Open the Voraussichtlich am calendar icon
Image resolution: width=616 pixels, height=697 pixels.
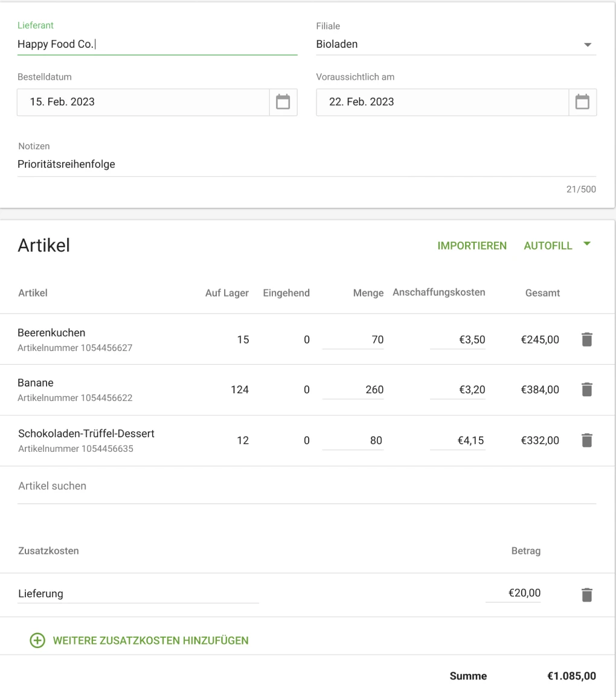(x=582, y=102)
